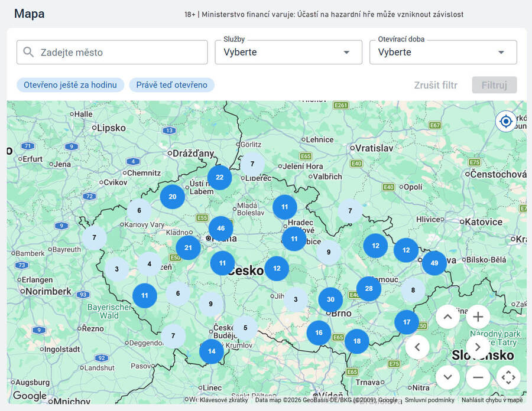Image resolution: width=532 pixels, height=411 pixels.
Task: Open the cluster marker showing 20 near Ústí nad Labem
Action: 173,197
